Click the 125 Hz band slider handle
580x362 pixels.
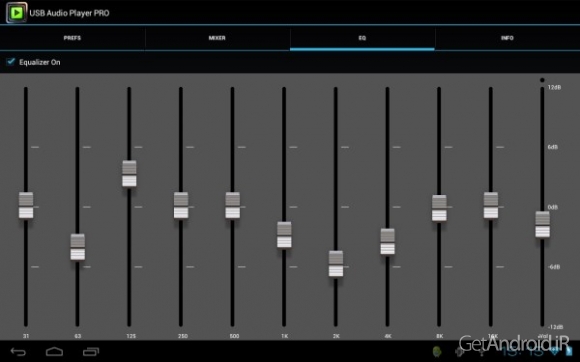[129, 174]
